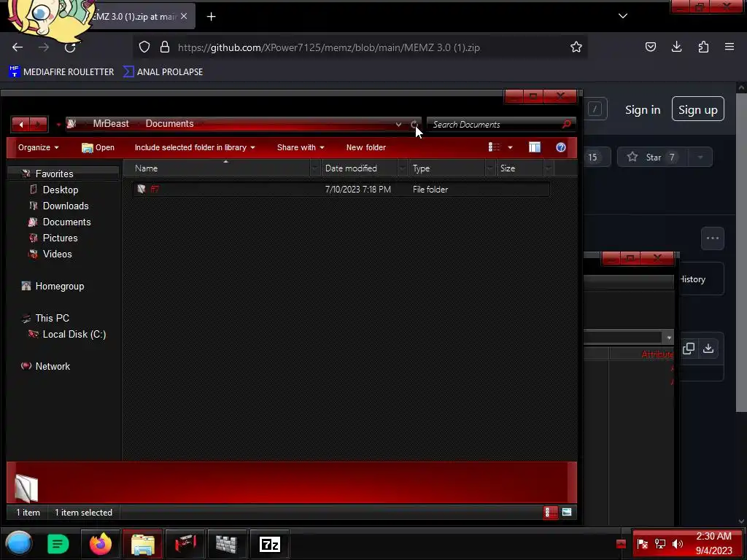747x560 pixels.
Task: Open the Share with menu
Action: (301, 147)
